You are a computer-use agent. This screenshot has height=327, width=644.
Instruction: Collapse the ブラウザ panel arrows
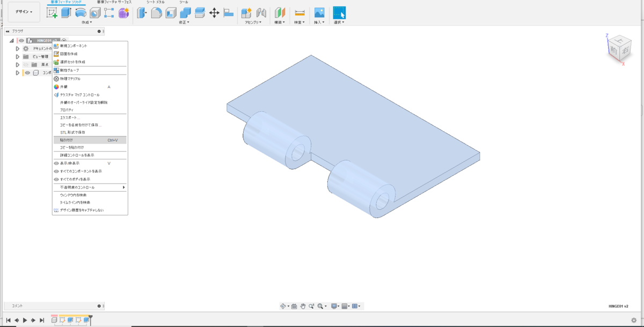(8, 31)
